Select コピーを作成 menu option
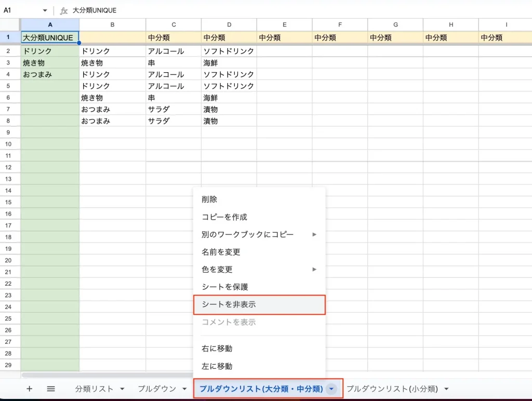Image resolution: width=532 pixels, height=401 pixels. [x=224, y=217]
